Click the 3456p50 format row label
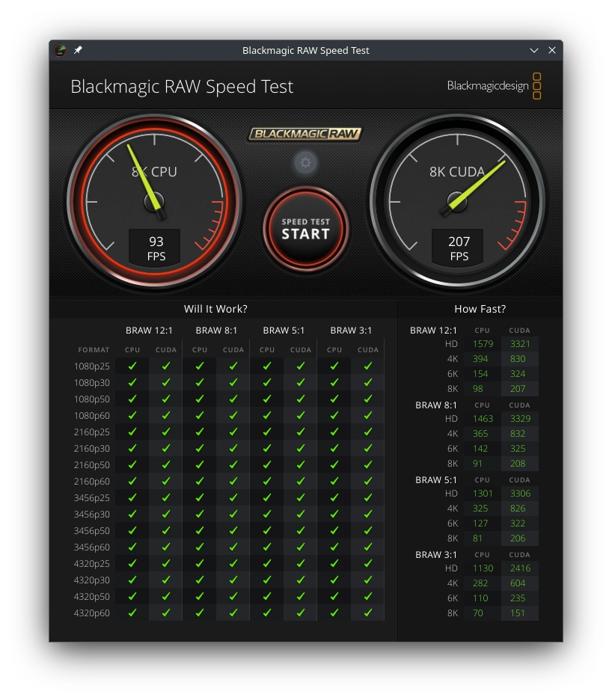The image size is (612, 700). click(91, 531)
